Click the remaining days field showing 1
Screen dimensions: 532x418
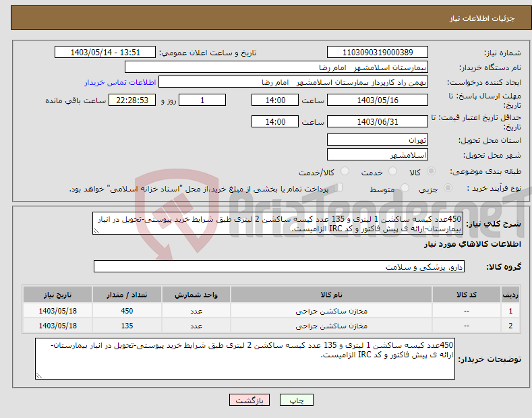(202, 100)
